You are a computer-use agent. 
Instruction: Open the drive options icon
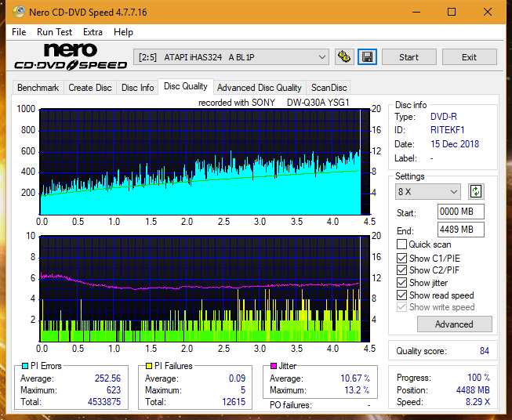pyautogui.click(x=344, y=57)
